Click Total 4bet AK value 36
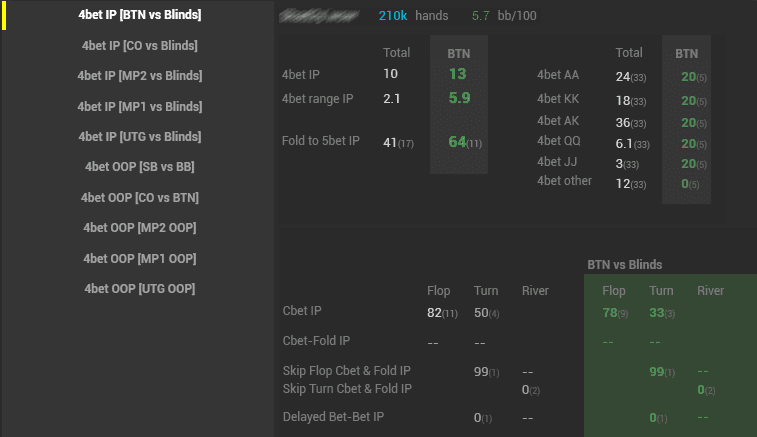Image resolution: width=757 pixels, height=437 pixels. (x=622, y=123)
